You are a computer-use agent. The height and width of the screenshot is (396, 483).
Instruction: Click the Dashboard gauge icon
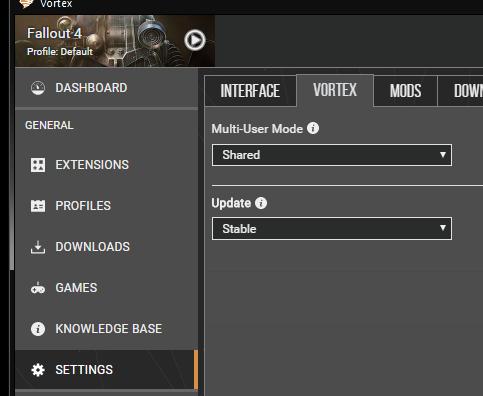tap(38, 88)
